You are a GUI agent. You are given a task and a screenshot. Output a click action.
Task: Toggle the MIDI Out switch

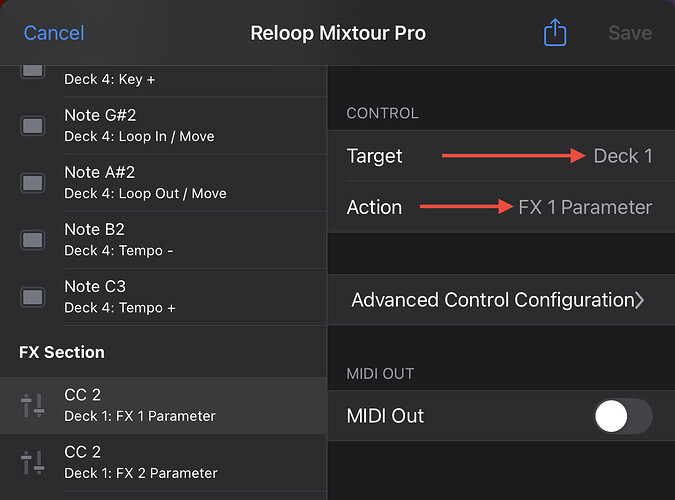(x=623, y=416)
